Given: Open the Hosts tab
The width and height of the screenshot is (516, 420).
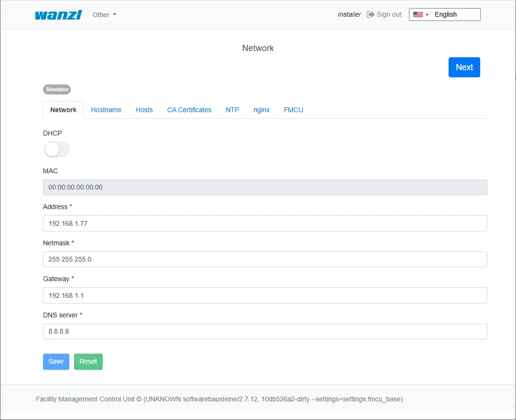Looking at the screenshot, I should pyautogui.click(x=144, y=110).
